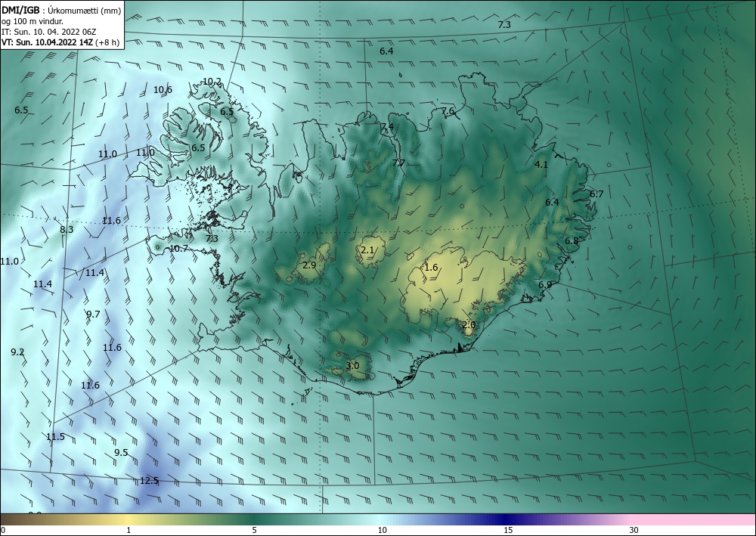Click the 1.6 value on Vatnajökull
Screen dimensions: 756x536
point(431,268)
